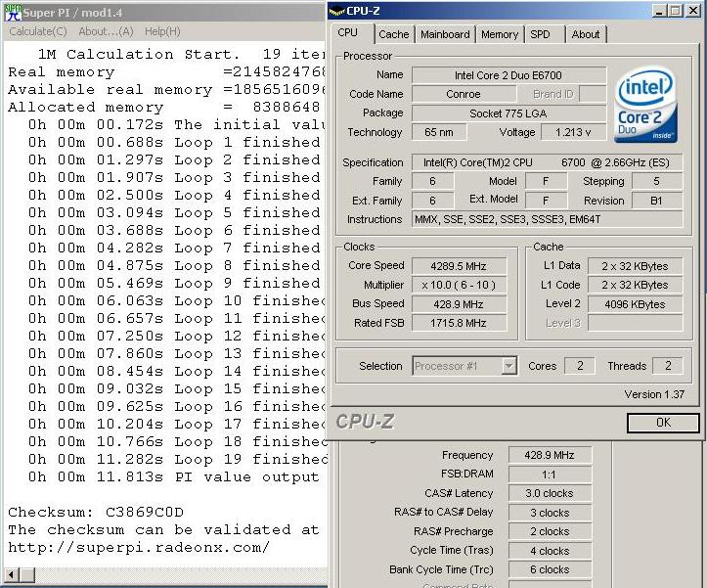Viewport: 707px width, 588px height.
Task: Switch to the About tab in CPU-Z
Action: click(586, 34)
